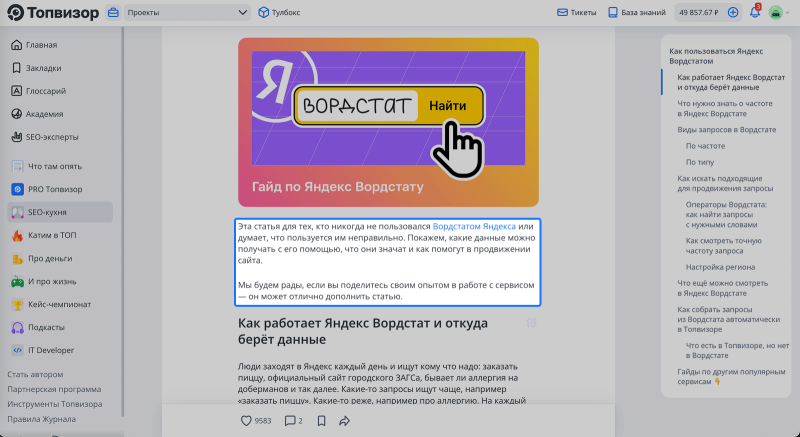Share the article with arrow icon
This screenshot has width=800, height=437.
[344, 421]
